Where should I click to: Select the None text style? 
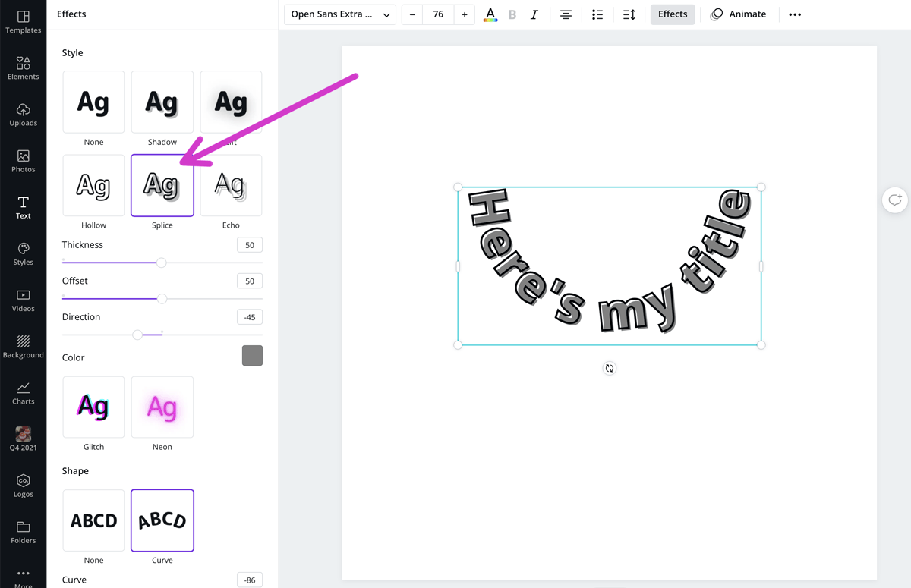point(93,102)
